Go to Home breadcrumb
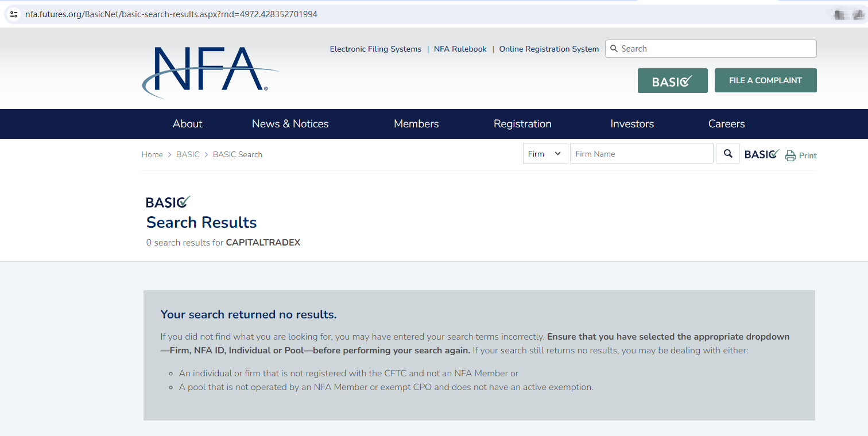Screen dimensions: 868x436 [x=152, y=154]
